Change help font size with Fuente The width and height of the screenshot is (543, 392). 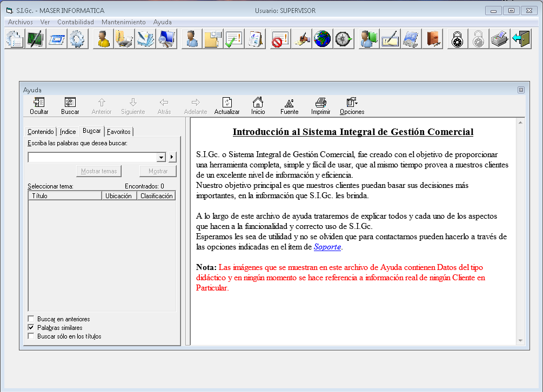pyautogui.click(x=289, y=106)
